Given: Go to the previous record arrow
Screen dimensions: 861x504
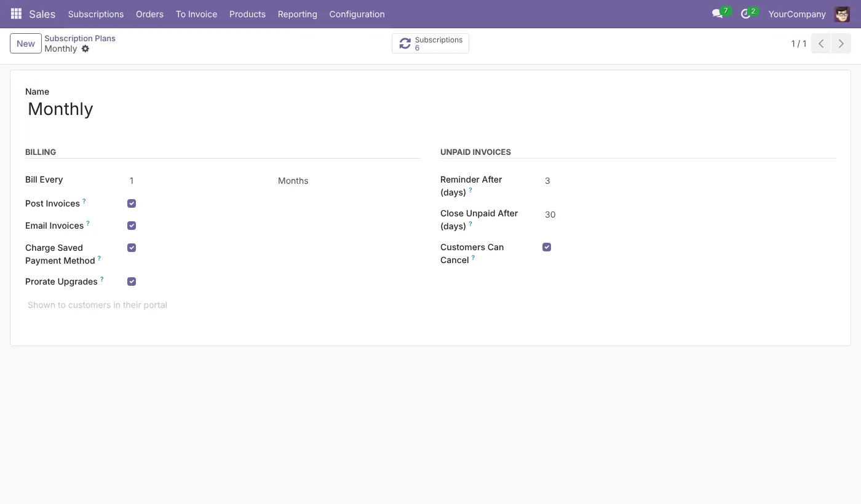Looking at the screenshot, I should [x=821, y=44].
